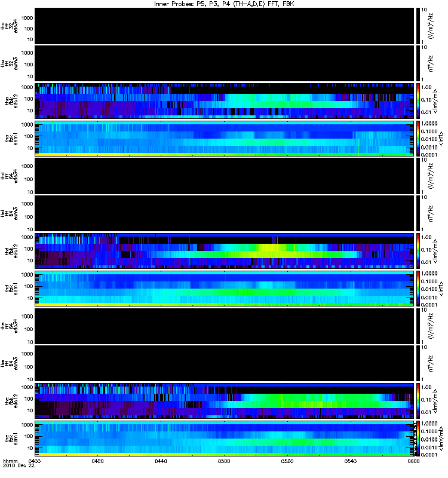The width and height of the screenshot is (448, 478).
Task: Click the nT²/Hz unit label of tha scm3
Action: pos(431,63)
